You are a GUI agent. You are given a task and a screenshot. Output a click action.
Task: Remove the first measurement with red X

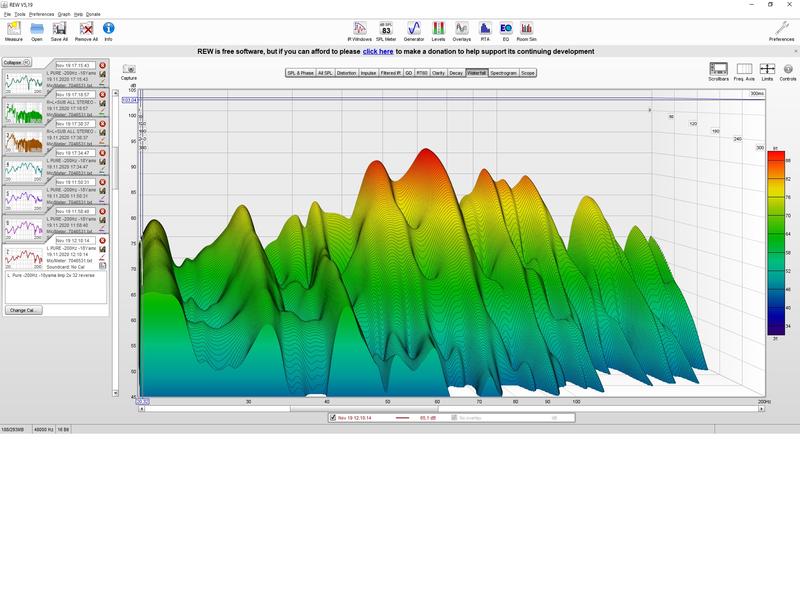click(x=103, y=66)
